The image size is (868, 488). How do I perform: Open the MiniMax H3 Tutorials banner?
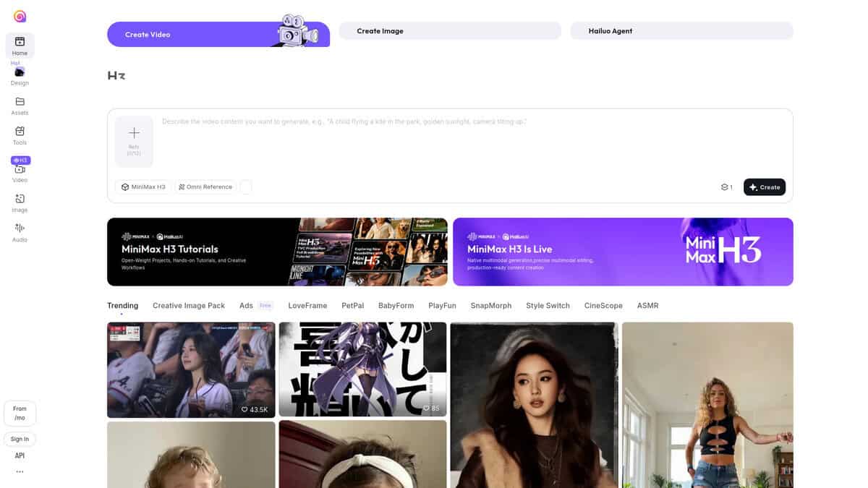pos(277,252)
